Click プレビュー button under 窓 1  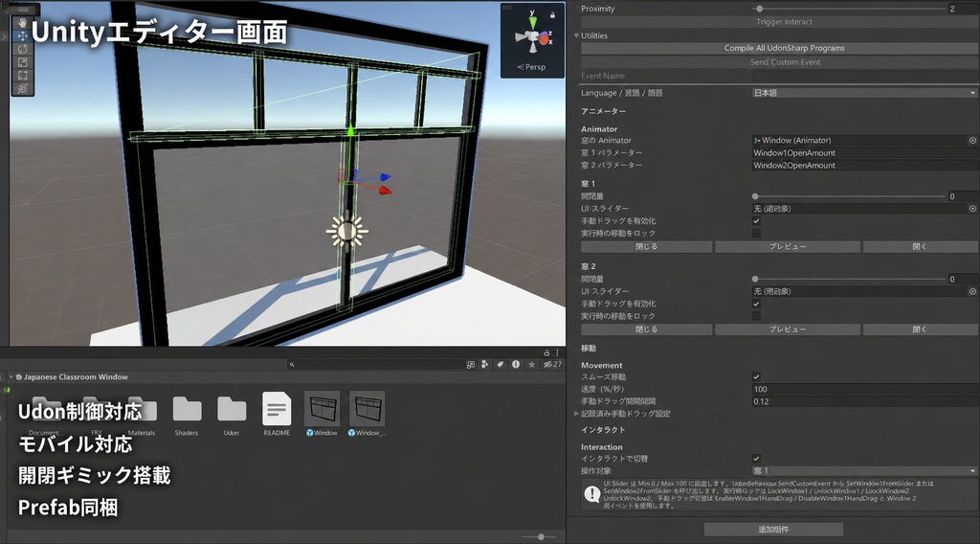[x=788, y=247]
